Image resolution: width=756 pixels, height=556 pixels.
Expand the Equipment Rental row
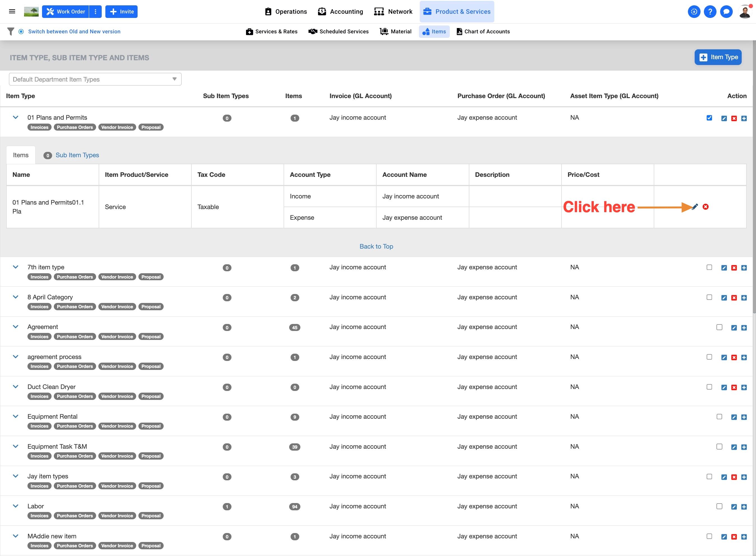pyautogui.click(x=15, y=416)
